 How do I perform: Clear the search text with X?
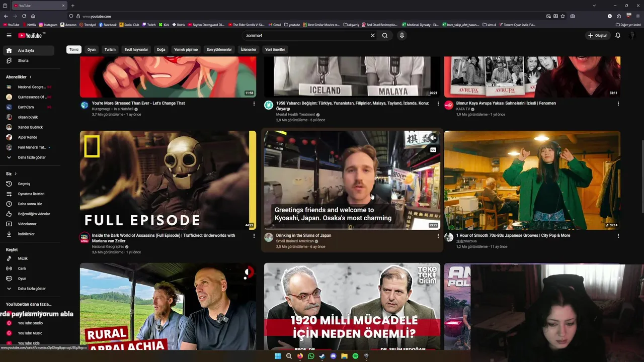coord(373,36)
